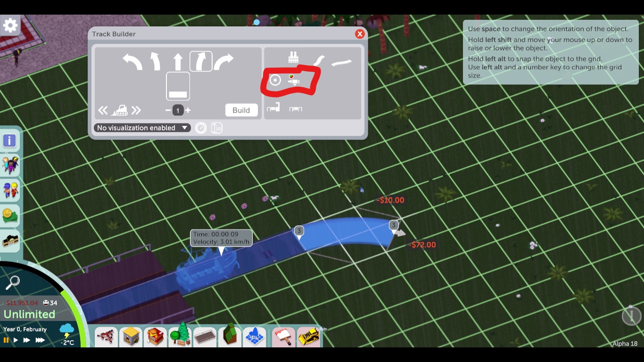Click the track node marker at the curve end
644x362 pixels.
coord(394,226)
